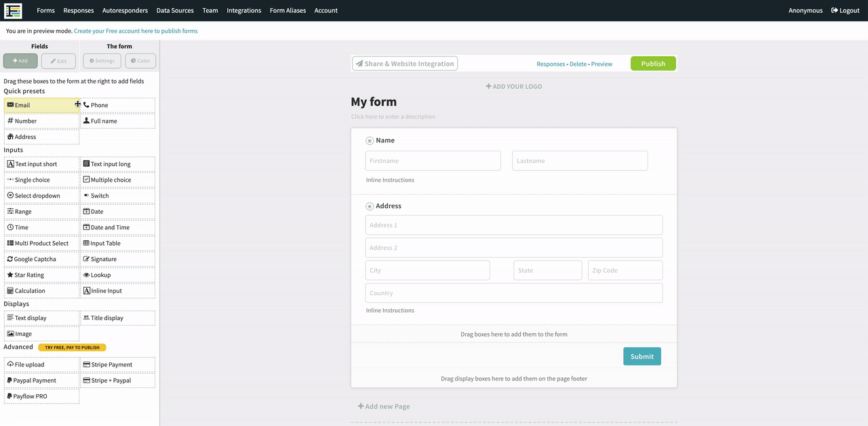Click Add new Page below form

pyautogui.click(x=384, y=406)
